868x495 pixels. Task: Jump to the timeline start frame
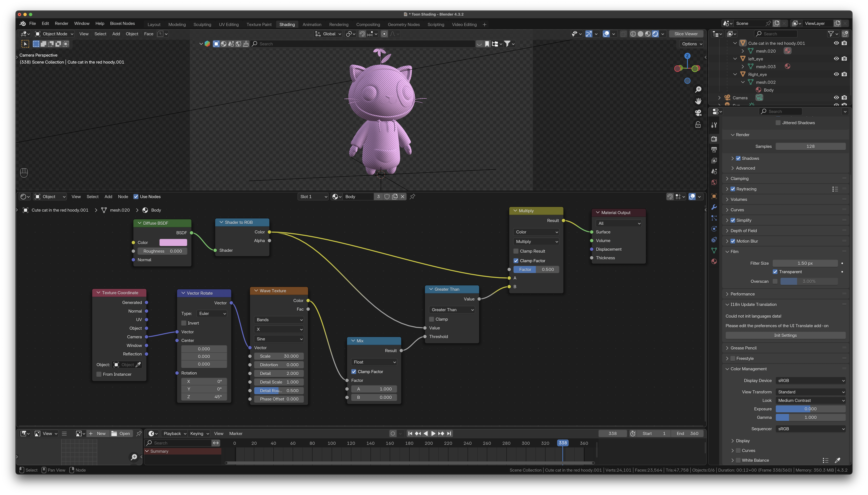point(410,434)
